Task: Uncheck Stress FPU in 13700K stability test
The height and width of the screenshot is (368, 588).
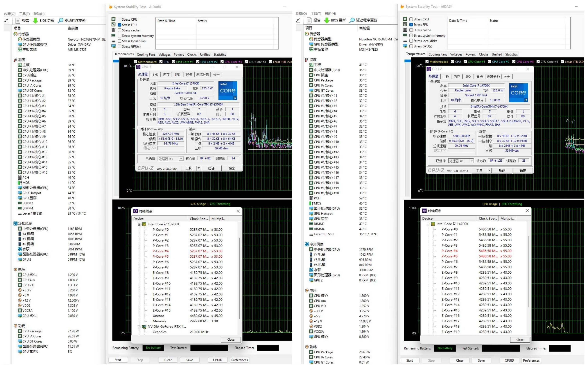Action: [x=120, y=25]
